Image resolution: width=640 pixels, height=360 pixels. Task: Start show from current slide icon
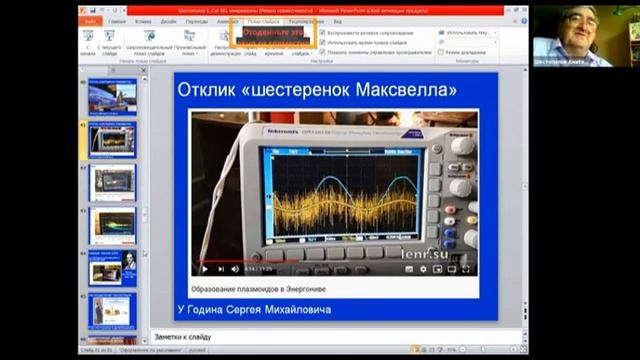pos(109,36)
